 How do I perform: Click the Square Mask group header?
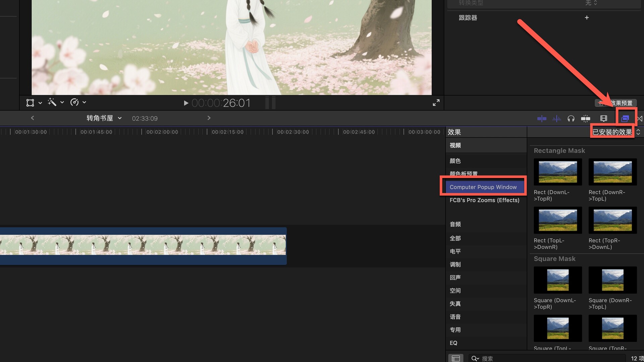click(554, 259)
